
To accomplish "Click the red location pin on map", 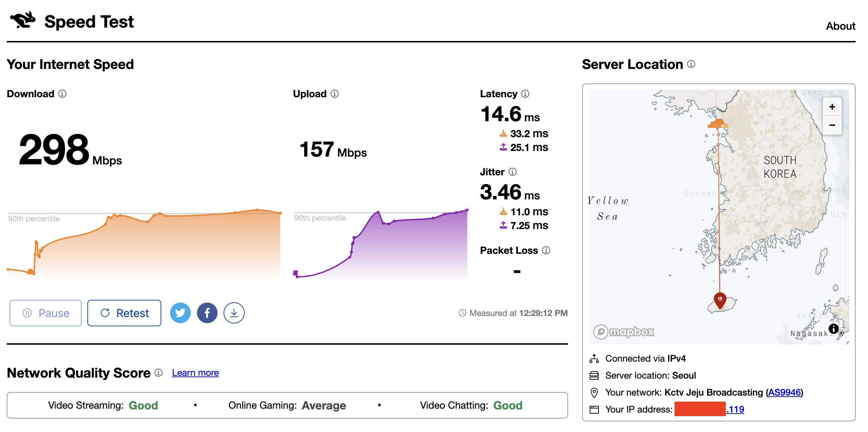I will click(x=720, y=300).
